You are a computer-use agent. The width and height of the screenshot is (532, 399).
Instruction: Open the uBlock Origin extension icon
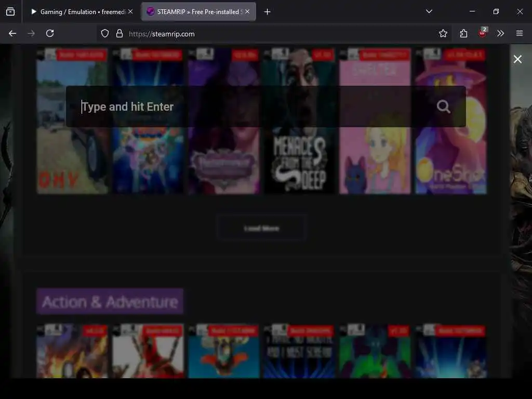[x=483, y=33]
